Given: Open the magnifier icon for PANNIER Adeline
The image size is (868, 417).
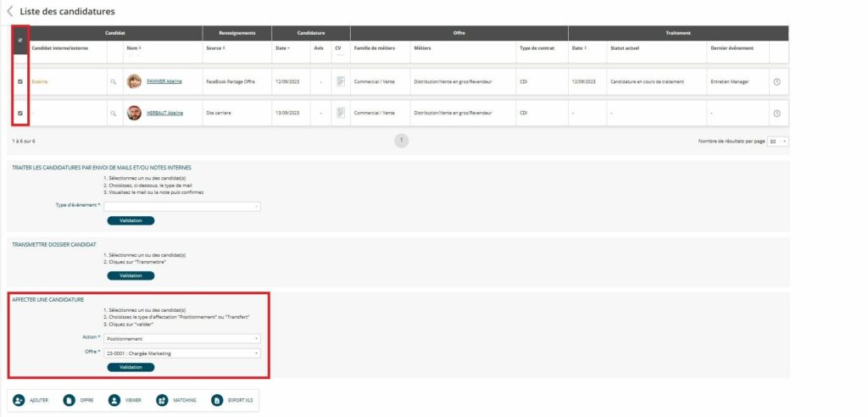Looking at the screenshot, I should click(113, 82).
